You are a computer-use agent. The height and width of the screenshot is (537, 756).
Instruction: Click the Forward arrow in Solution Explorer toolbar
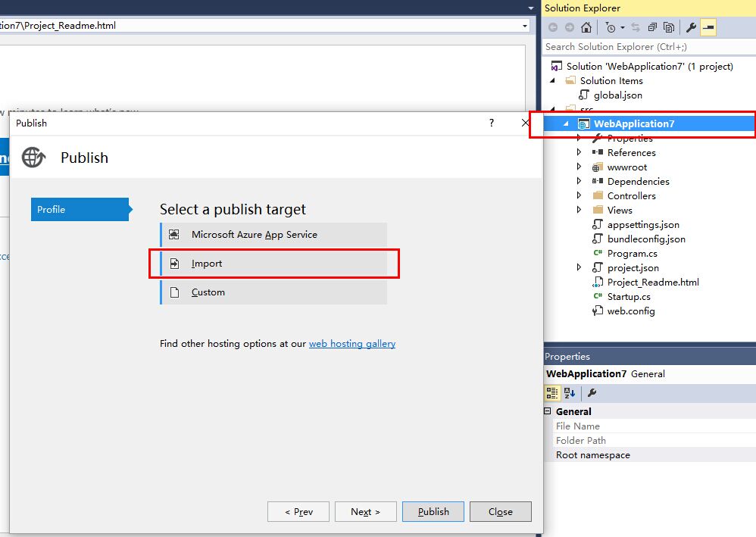click(x=570, y=27)
